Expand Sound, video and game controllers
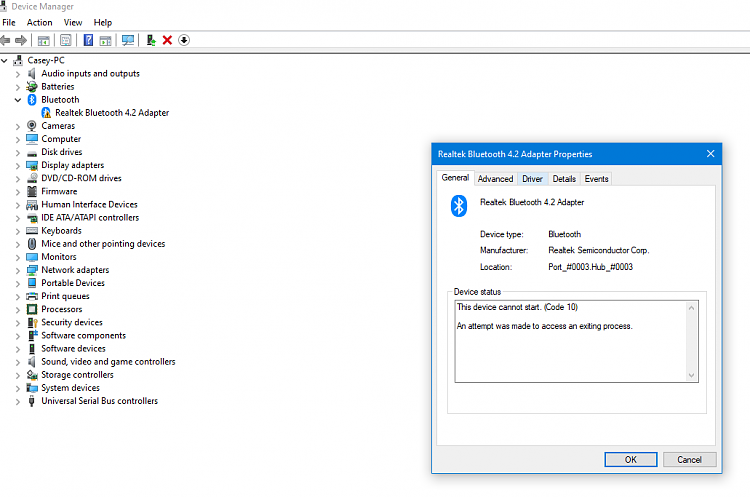The height and width of the screenshot is (497, 750). pos(18,362)
